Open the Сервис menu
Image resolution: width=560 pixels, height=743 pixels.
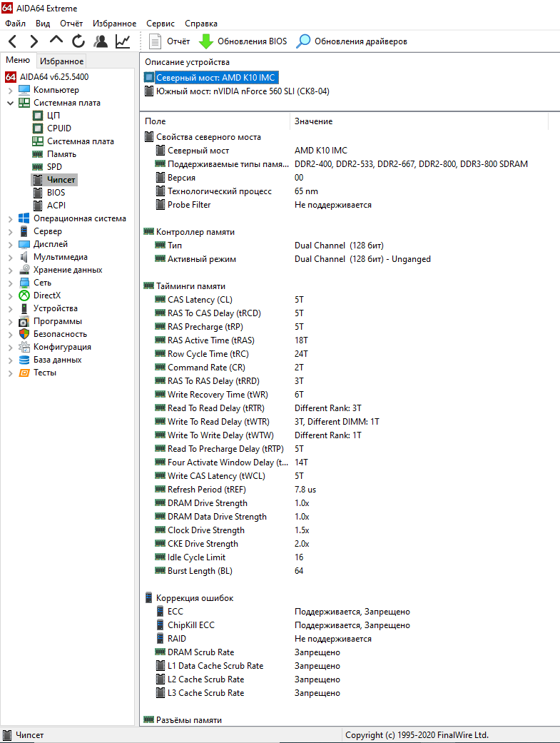point(160,24)
